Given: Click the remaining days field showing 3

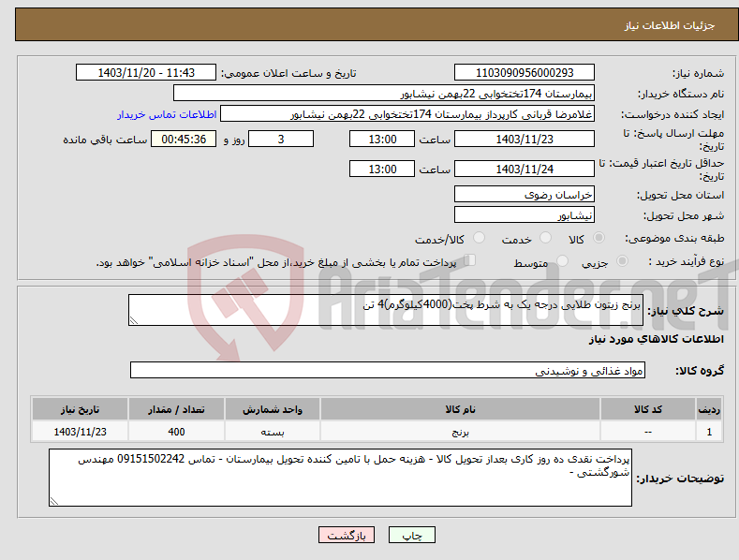Looking at the screenshot, I should click(x=281, y=139).
